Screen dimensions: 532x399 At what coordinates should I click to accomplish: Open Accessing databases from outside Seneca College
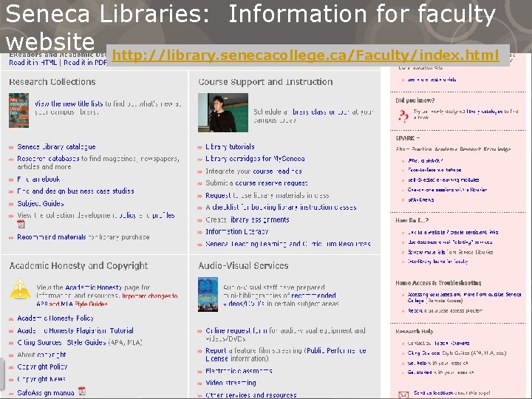click(x=464, y=298)
